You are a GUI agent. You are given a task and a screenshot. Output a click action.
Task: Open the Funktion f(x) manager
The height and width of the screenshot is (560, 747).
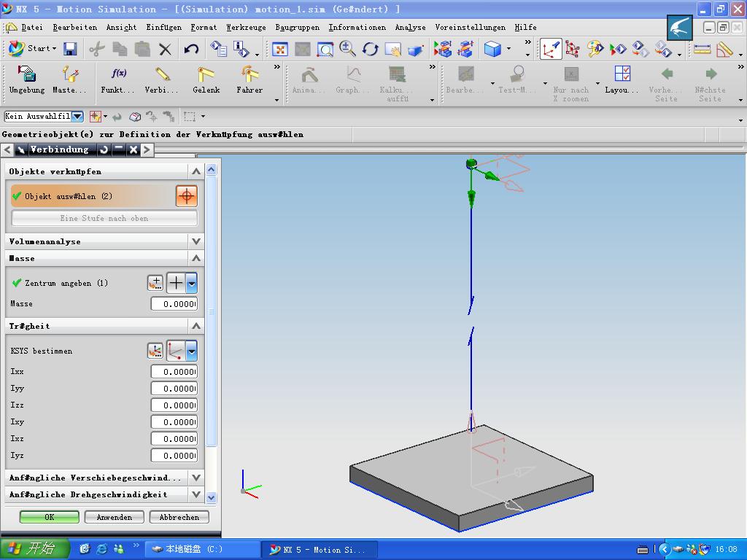[x=117, y=79]
